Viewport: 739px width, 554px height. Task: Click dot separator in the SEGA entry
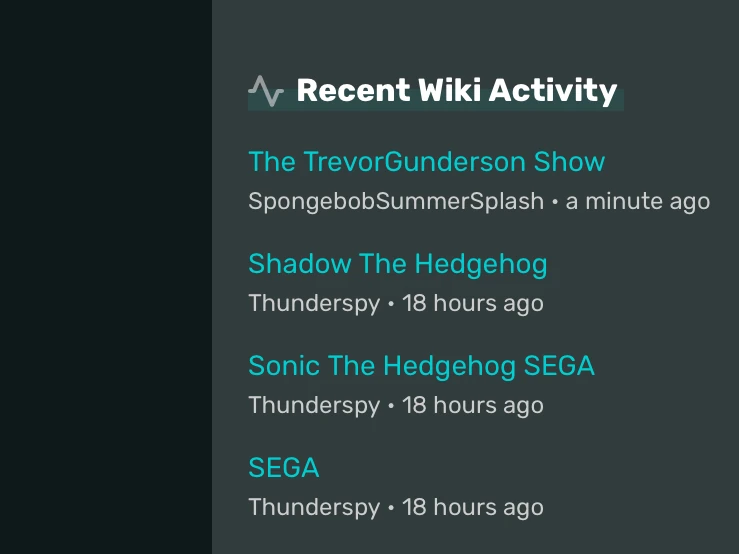pyautogui.click(x=391, y=508)
